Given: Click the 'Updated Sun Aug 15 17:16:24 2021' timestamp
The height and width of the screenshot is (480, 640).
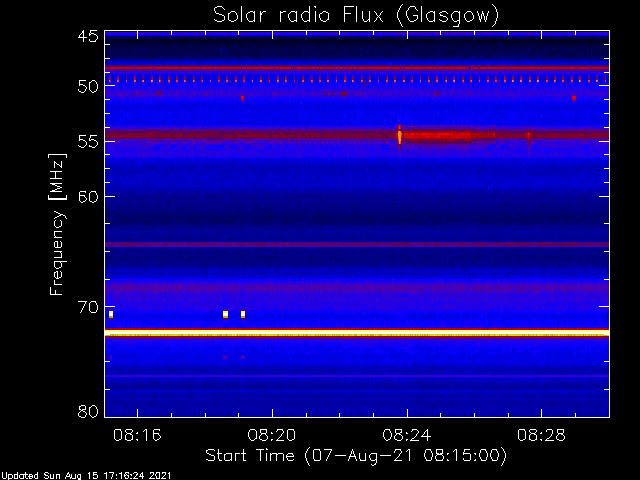Looking at the screenshot, I should [x=86, y=476].
